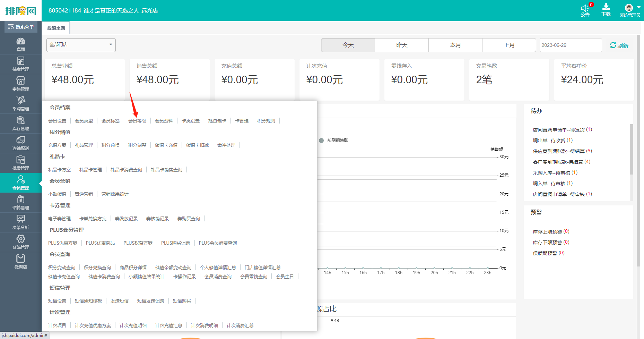Open 库存管理 sidebar icon
The image size is (644, 339).
[21, 123]
